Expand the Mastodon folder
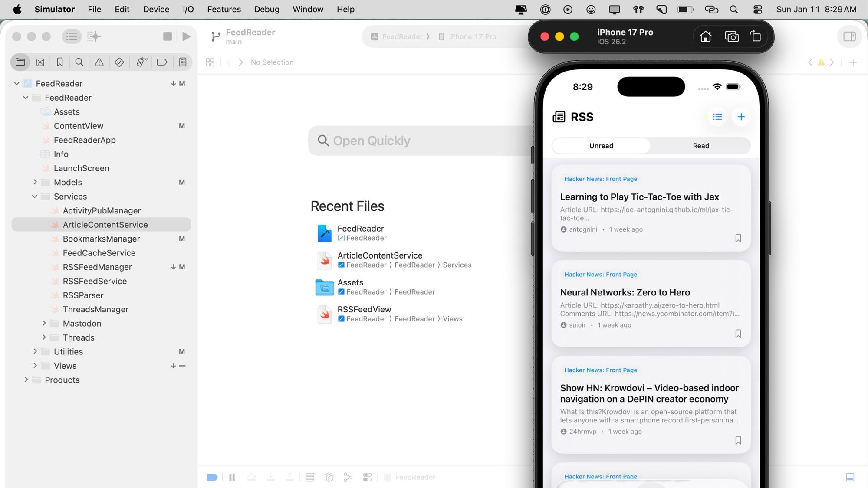The width and height of the screenshot is (868, 488). [x=44, y=324]
